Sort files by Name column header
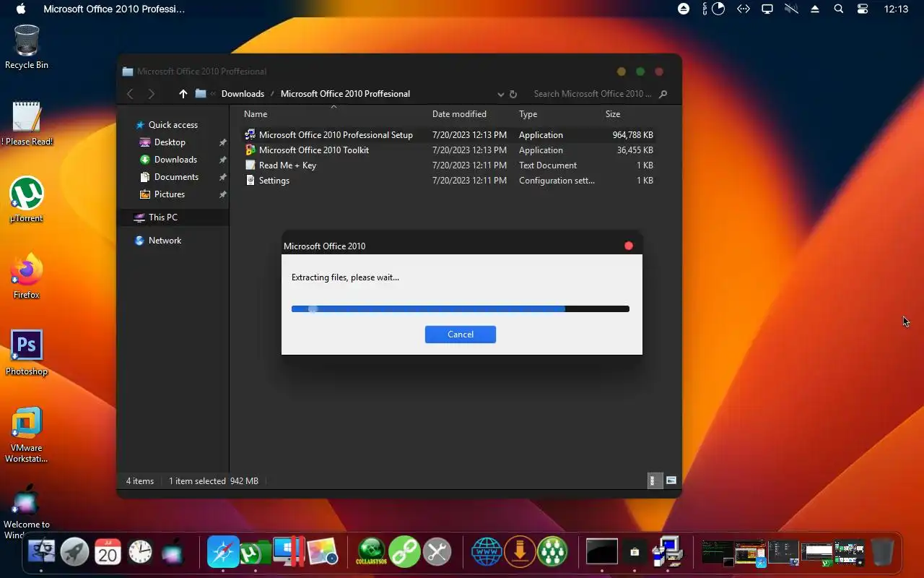The image size is (924, 578). point(256,114)
